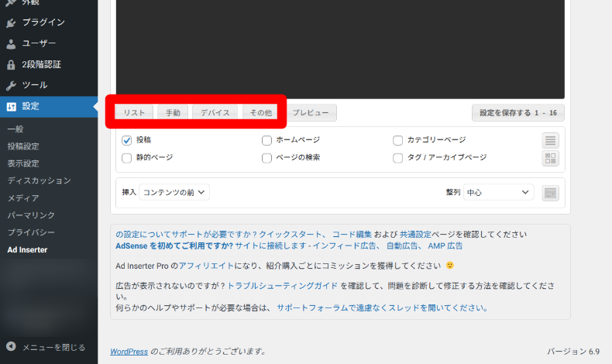Select the リスト button

point(134,113)
